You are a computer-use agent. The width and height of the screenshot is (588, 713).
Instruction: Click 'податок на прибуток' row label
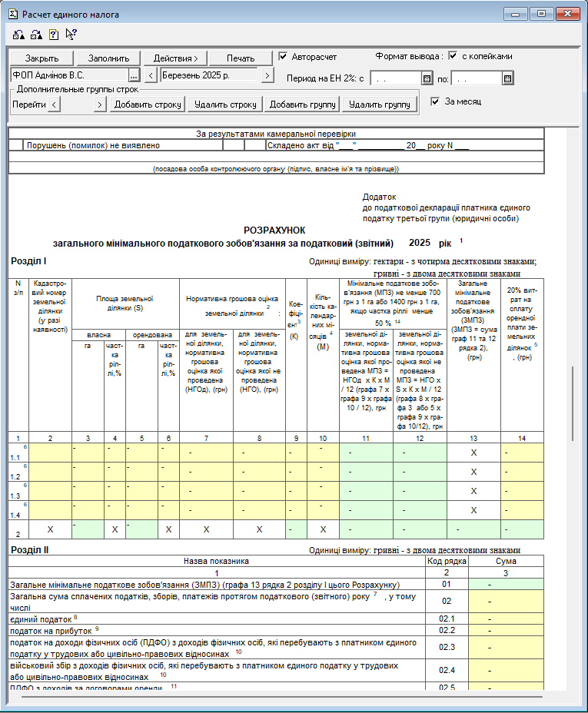point(51,631)
